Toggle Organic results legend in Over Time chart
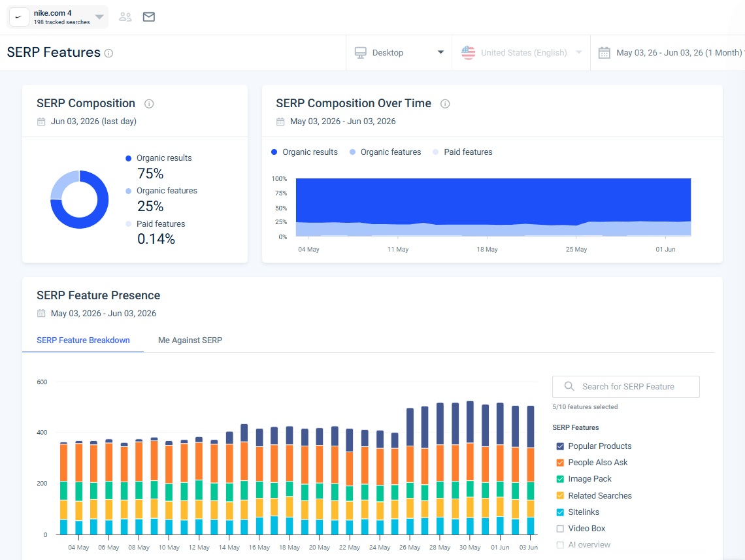The height and width of the screenshot is (560, 745). [x=305, y=152]
